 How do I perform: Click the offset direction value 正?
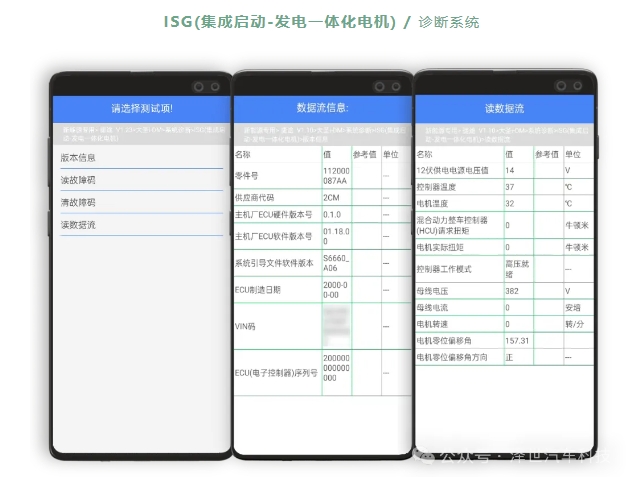tap(509, 357)
